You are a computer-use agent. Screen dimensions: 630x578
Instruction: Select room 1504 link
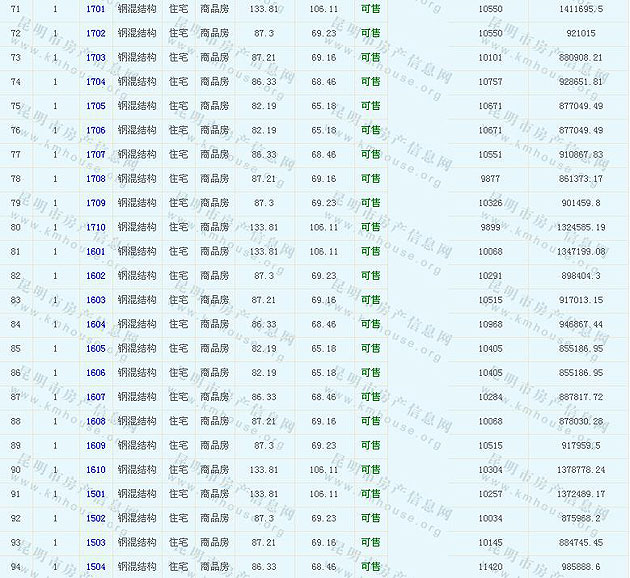[x=96, y=567]
